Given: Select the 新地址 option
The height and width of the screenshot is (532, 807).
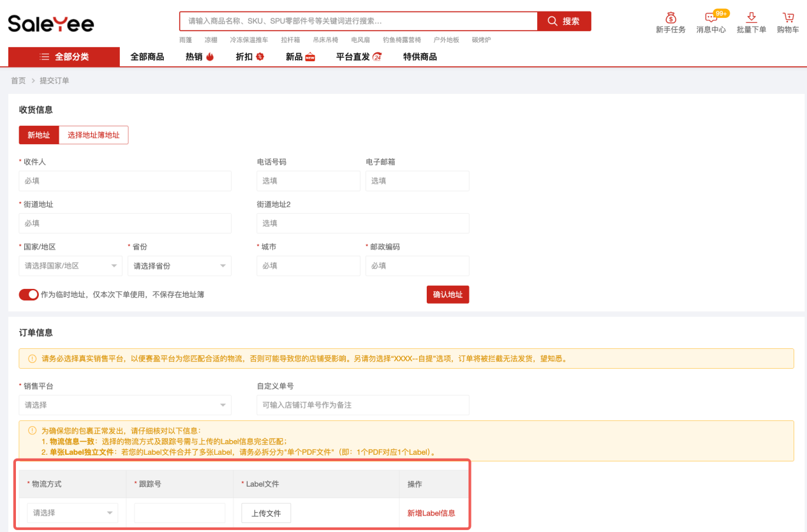Looking at the screenshot, I should (x=39, y=135).
